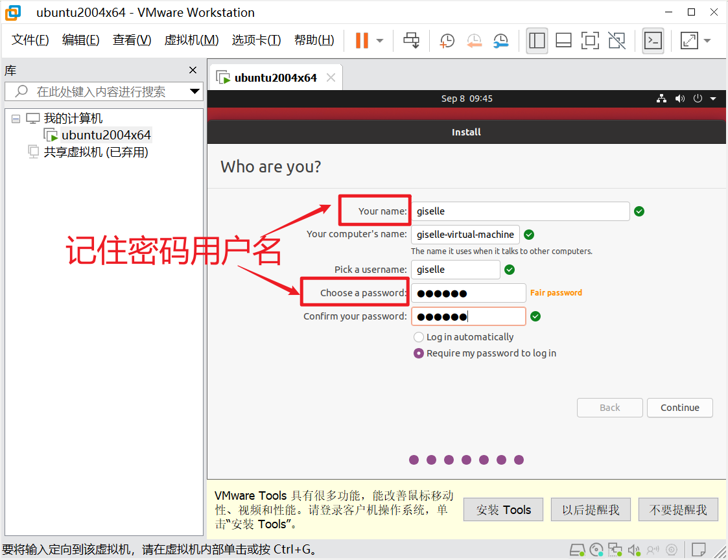The image size is (728, 560).
Task: Collapse the 我的计算机 tree node
Action: pos(16,119)
